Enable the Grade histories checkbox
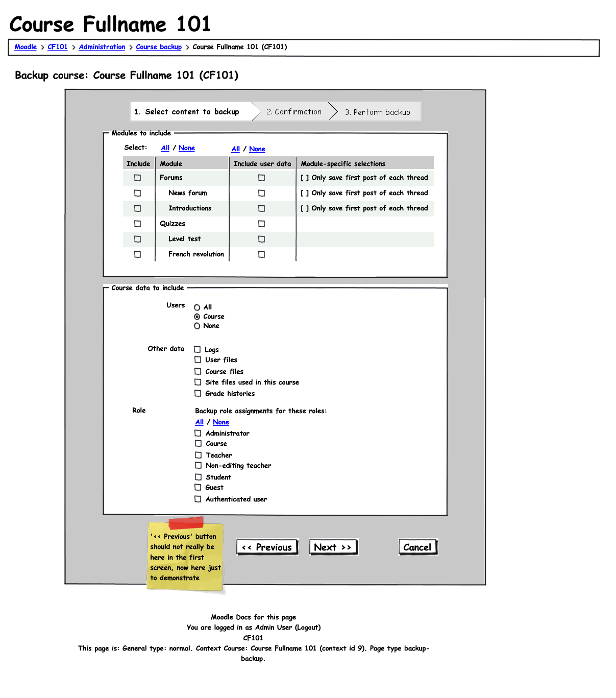The image size is (616, 698). point(198,393)
